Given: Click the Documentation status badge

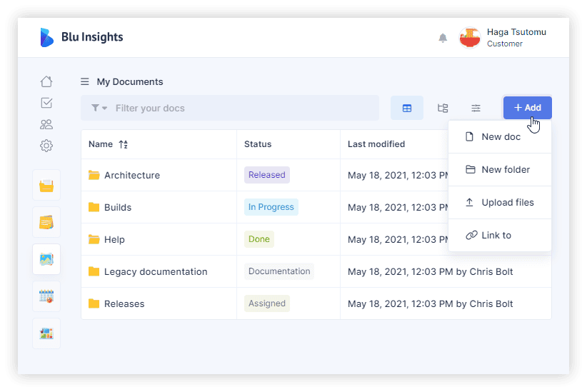Looking at the screenshot, I should [279, 271].
